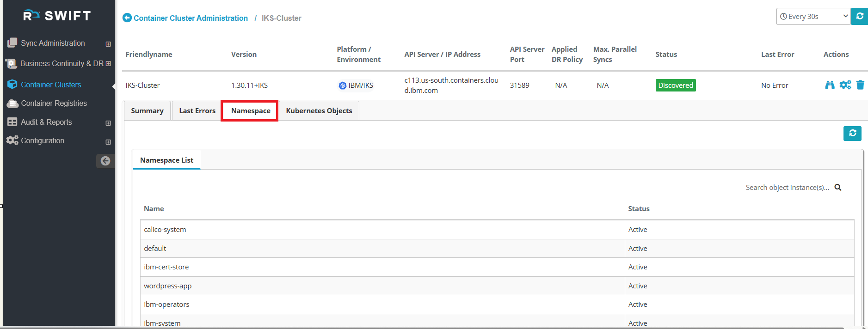868x329 pixels.
Task: Click the top refresh button
Action: 860,16
